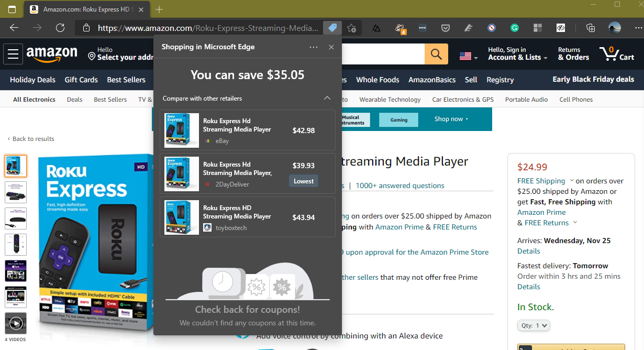The width and height of the screenshot is (644, 350).
Task: Open AmazonBasics nav item
Action: point(432,80)
